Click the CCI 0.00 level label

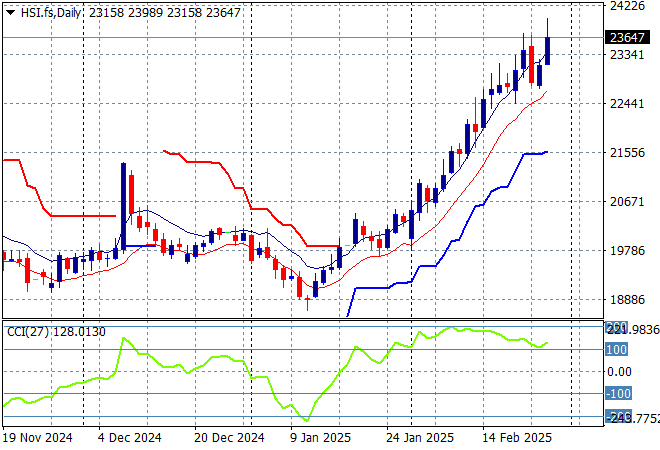click(620, 372)
